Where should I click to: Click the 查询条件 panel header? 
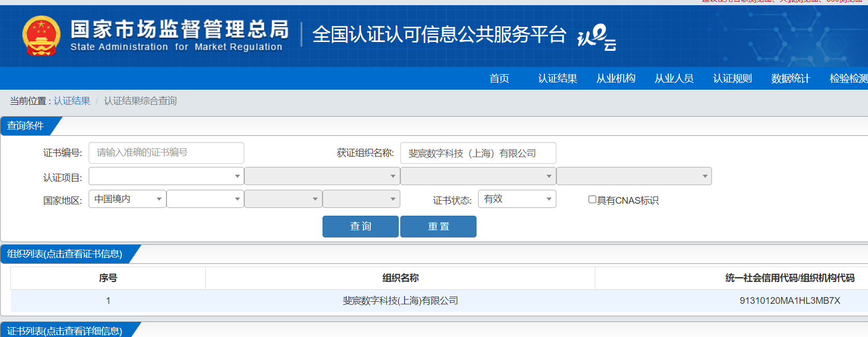pos(26,126)
